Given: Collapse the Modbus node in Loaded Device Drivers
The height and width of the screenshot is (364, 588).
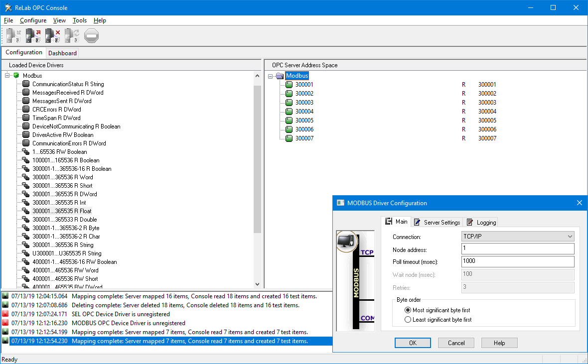Looking at the screenshot, I should [7, 75].
